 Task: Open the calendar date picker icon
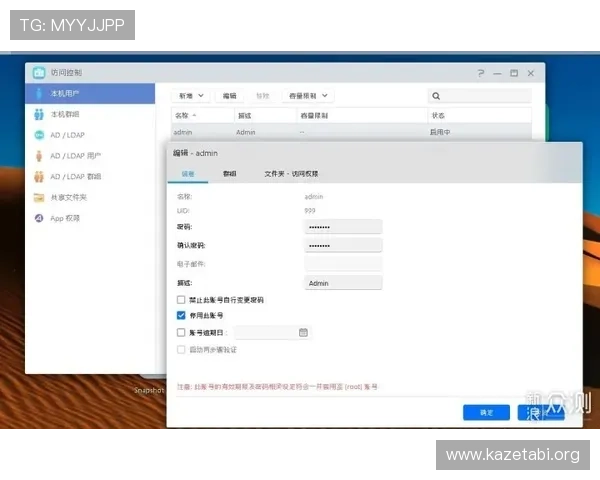point(303,332)
